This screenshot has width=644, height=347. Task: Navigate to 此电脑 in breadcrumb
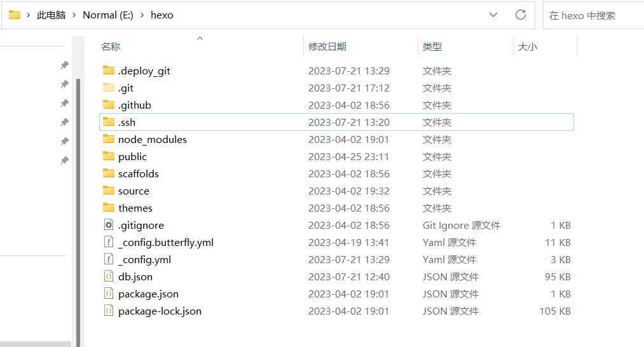(51, 15)
